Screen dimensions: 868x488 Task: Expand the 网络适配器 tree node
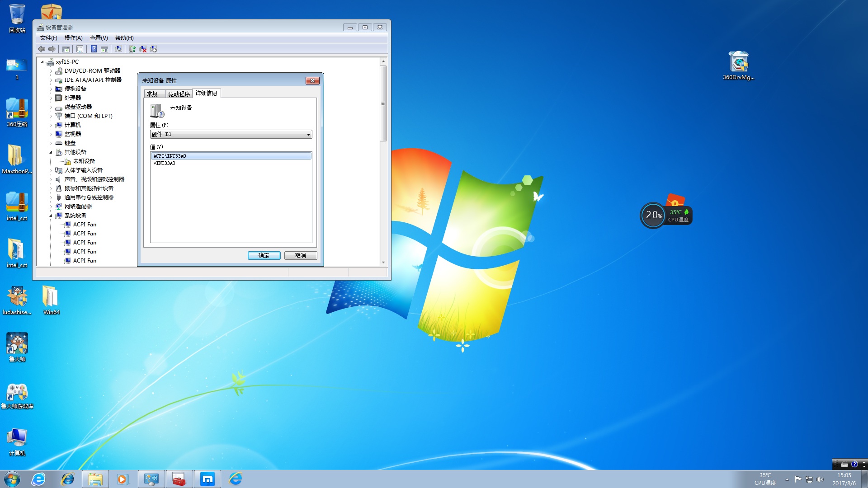tap(51, 206)
